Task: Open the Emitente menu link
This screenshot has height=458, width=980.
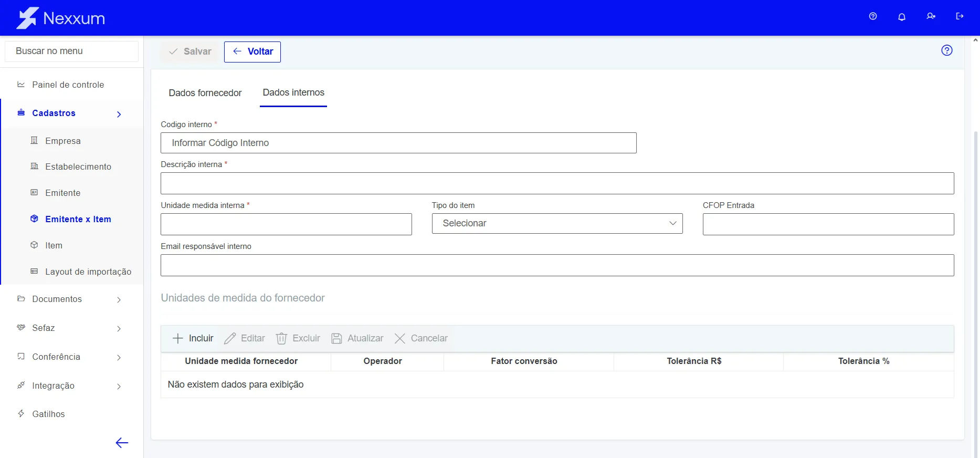Action: pos(63,193)
